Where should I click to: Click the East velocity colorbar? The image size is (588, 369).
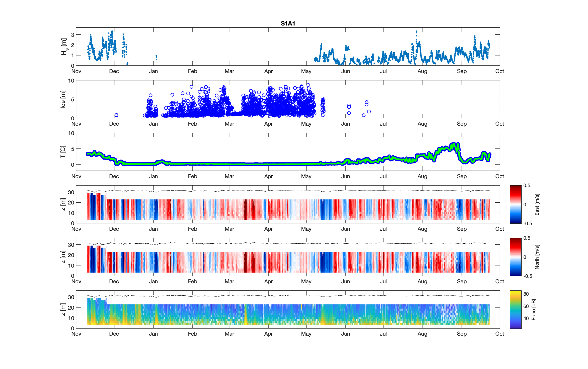(516, 204)
